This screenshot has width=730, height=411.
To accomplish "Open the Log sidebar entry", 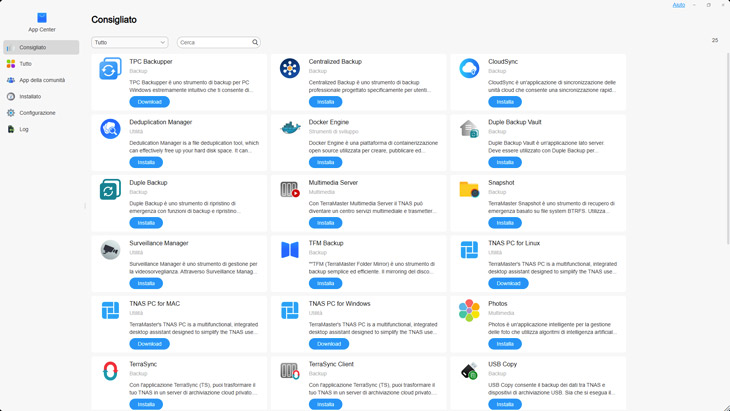I will click(24, 129).
